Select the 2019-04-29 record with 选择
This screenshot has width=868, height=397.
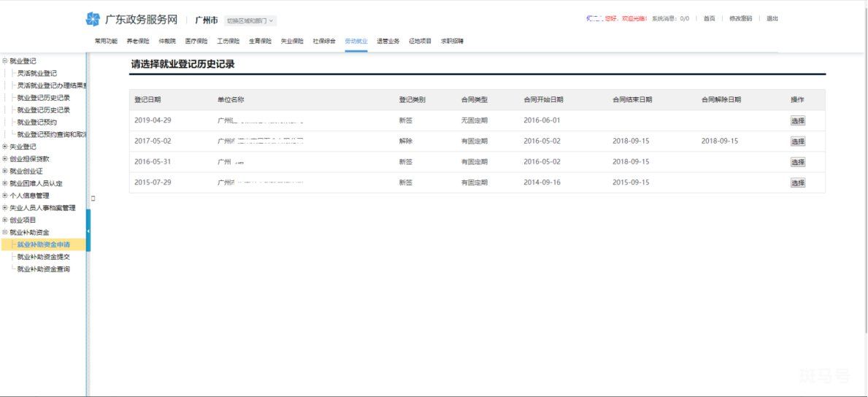[x=798, y=120]
